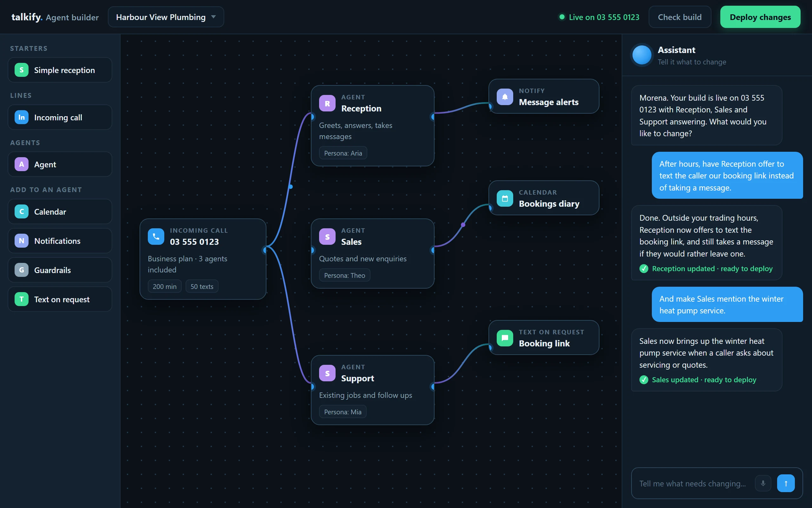Click the Assistant panel title
The width and height of the screenshot is (812, 508).
[x=677, y=50]
